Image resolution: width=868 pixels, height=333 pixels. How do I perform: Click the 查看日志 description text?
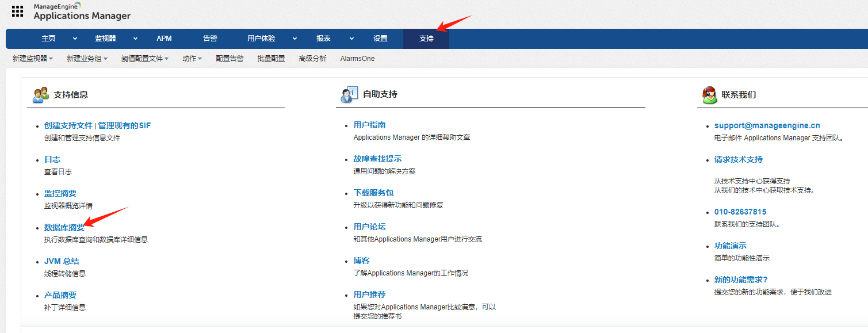(58, 172)
